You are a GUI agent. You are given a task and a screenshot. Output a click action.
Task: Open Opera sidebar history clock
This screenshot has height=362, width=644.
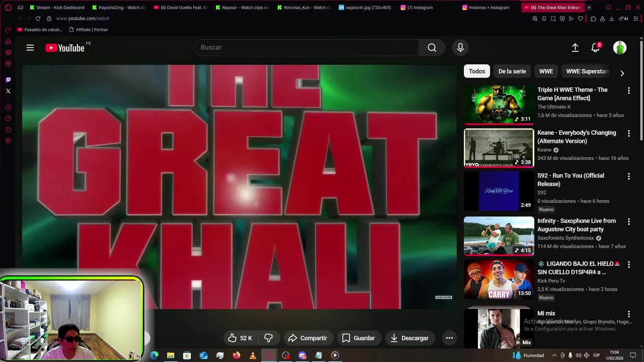pos(8,119)
